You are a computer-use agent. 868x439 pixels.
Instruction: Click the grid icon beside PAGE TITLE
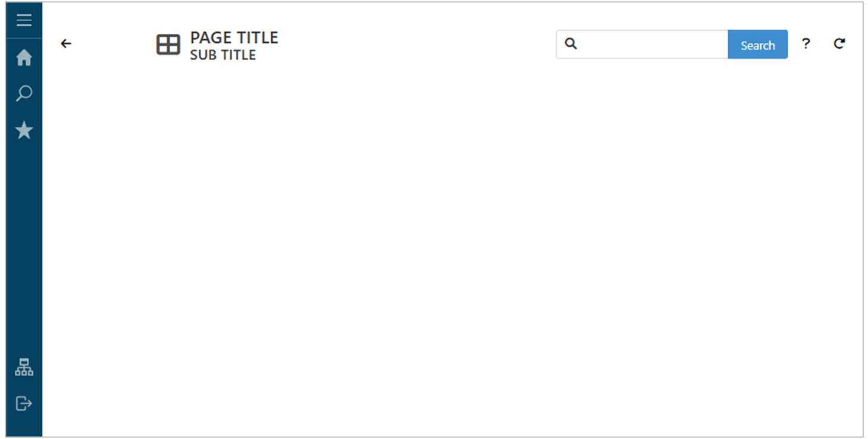click(x=168, y=45)
